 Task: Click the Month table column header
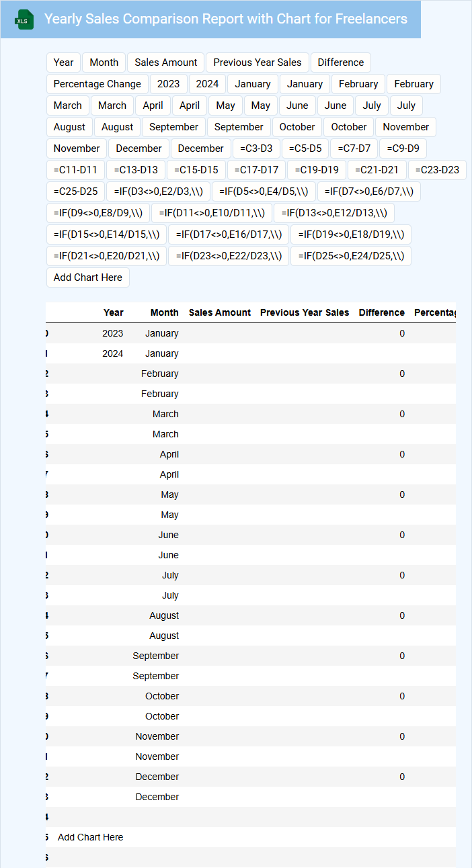(165, 312)
